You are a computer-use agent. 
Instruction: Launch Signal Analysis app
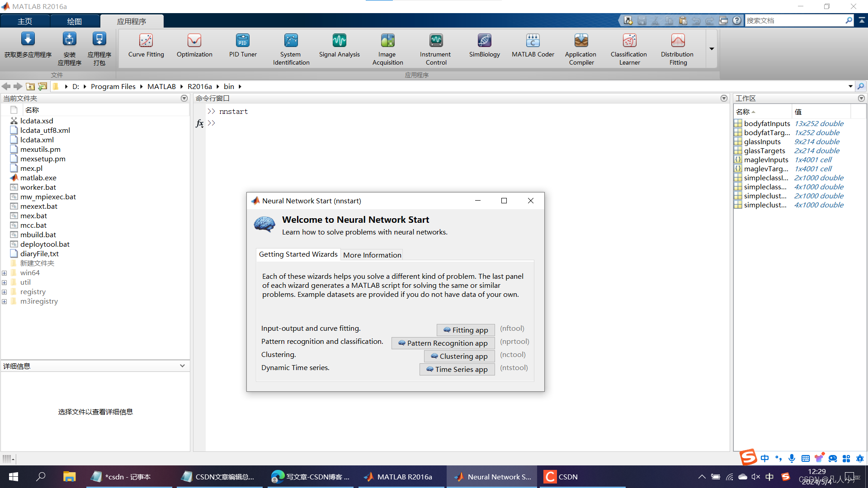point(340,46)
